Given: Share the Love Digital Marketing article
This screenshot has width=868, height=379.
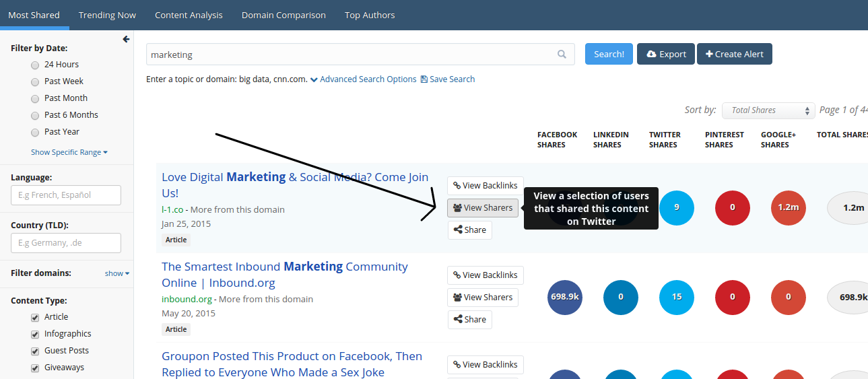Looking at the screenshot, I should pos(470,230).
